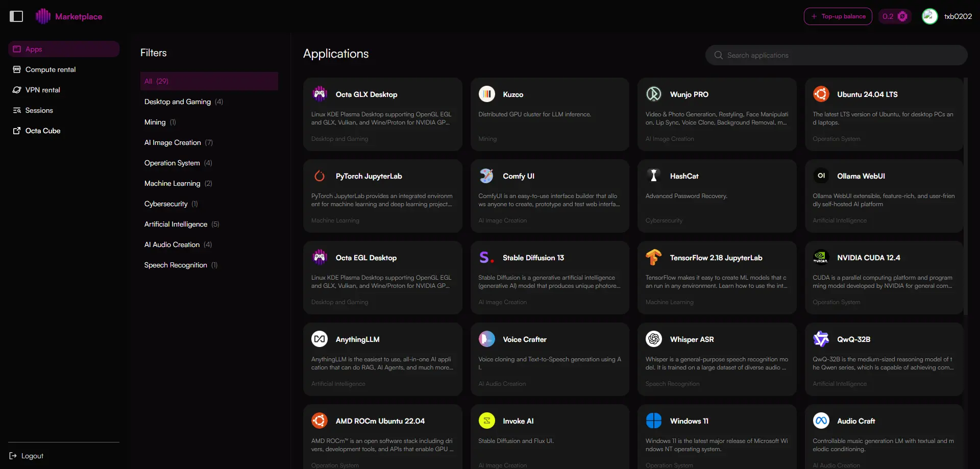Click the Whisper ASR title text

(x=692, y=339)
